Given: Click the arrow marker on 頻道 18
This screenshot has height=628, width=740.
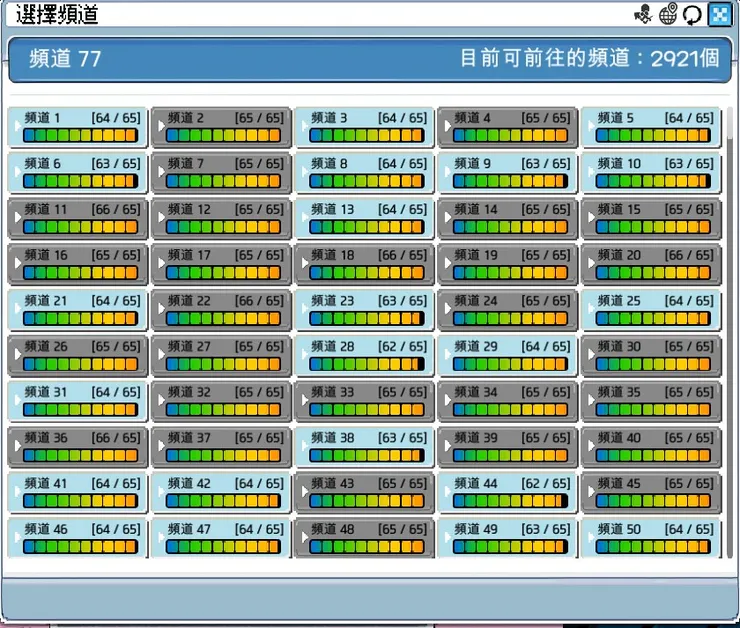Looking at the screenshot, I should (x=305, y=263).
